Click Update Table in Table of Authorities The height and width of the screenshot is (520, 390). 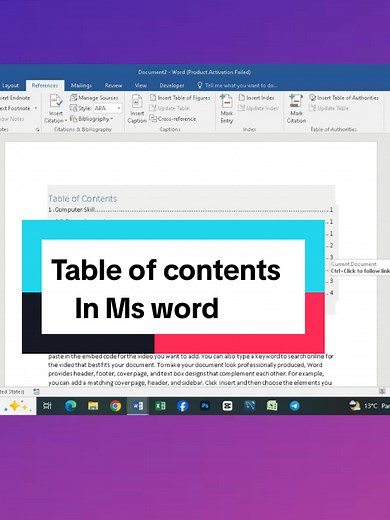click(x=329, y=108)
